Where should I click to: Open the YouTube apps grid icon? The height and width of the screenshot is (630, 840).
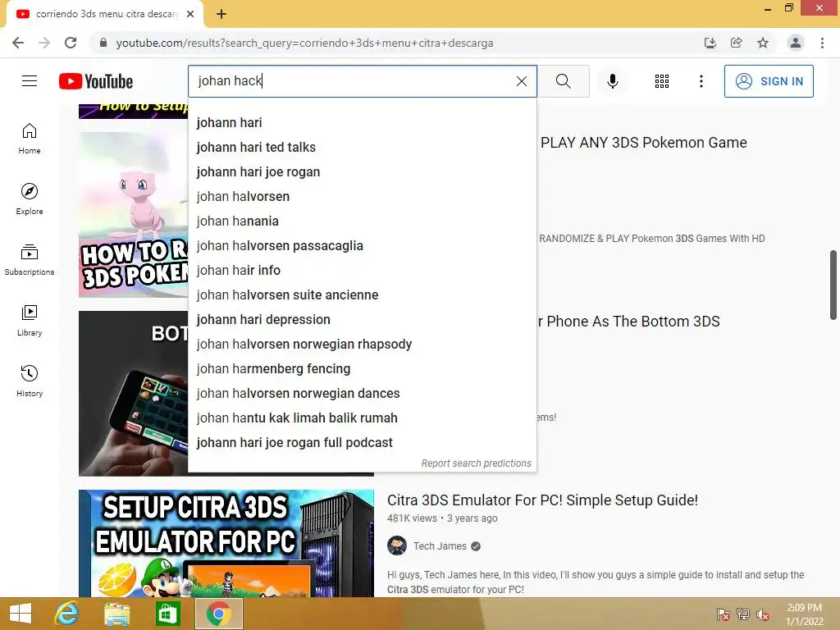tap(662, 81)
